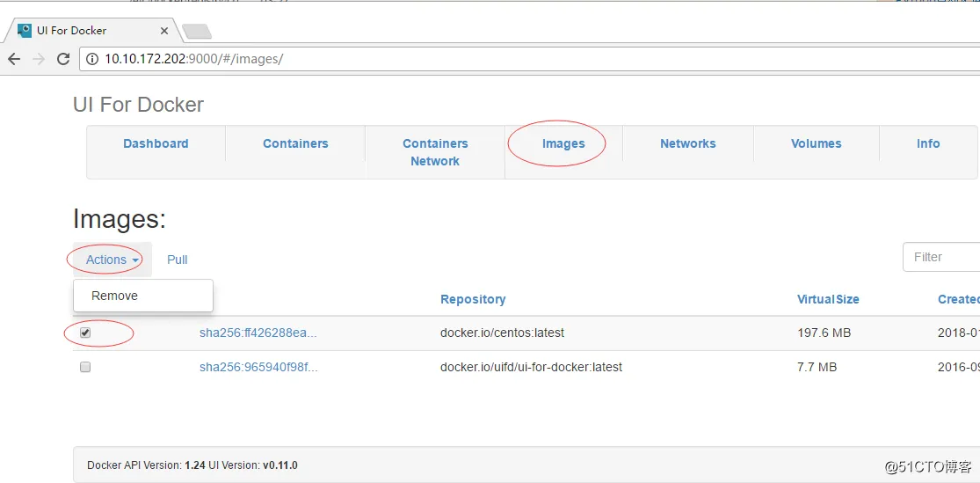Click the browser back arrow
Screen dimensions: 980x483
(14, 59)
